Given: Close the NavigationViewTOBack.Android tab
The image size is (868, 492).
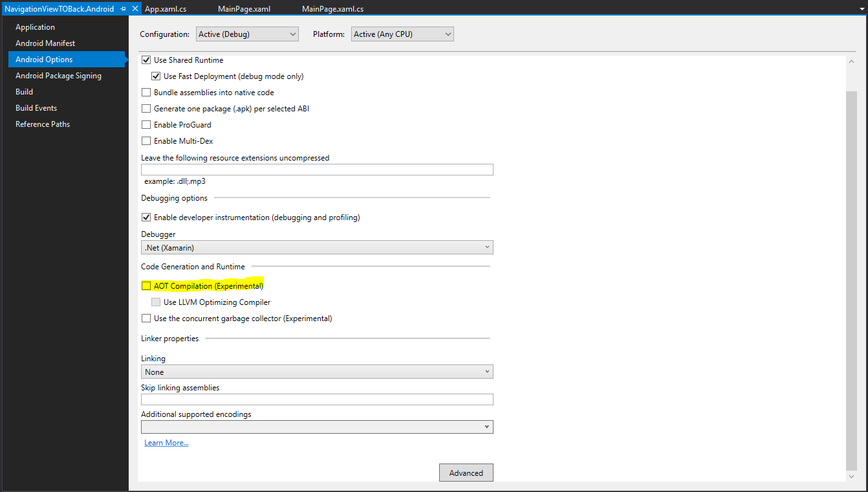Looking at the screenshot, I should tap(135, 9).
